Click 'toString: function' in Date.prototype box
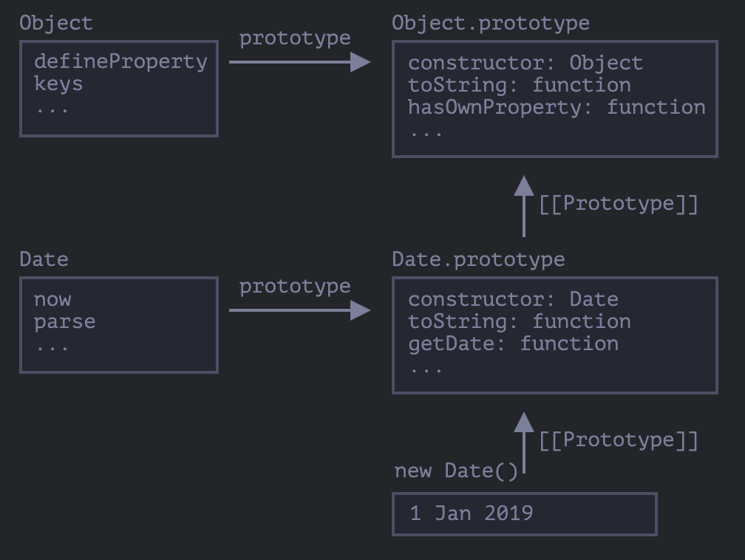This screenshot has height=560, width=745. pos(519,321)
